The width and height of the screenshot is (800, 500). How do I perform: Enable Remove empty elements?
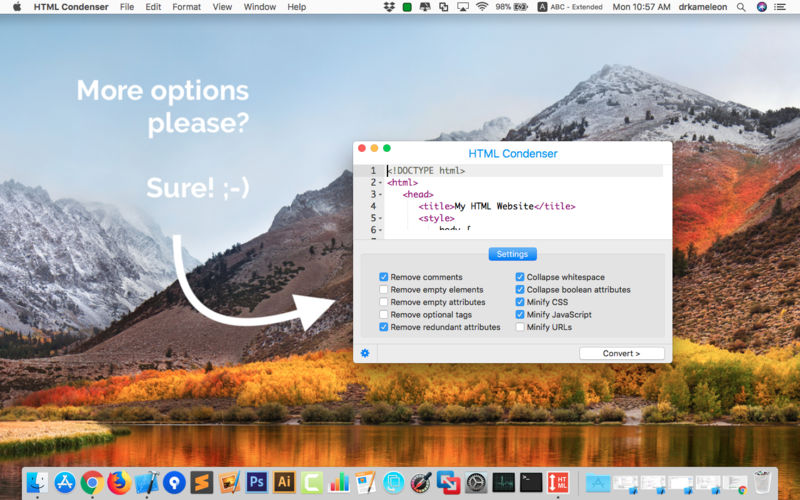click(384, 289)
